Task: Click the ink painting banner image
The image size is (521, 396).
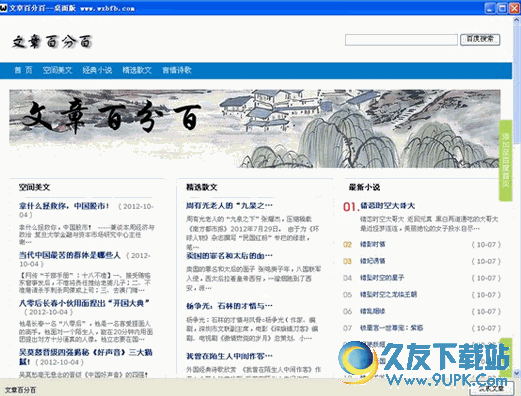Action: pos(255,129)
